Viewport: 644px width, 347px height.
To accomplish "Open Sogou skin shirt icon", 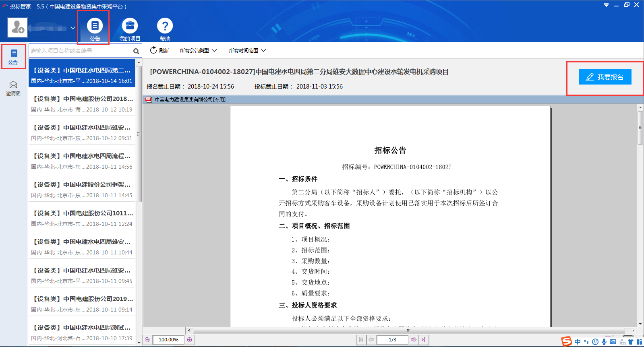I will click(631, 342).
